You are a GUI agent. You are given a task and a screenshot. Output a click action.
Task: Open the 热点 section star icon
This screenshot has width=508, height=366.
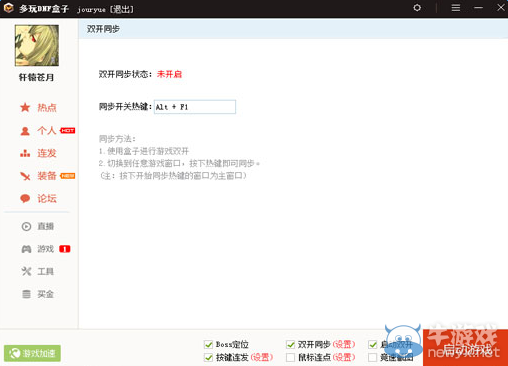click(x=25, y=108)
